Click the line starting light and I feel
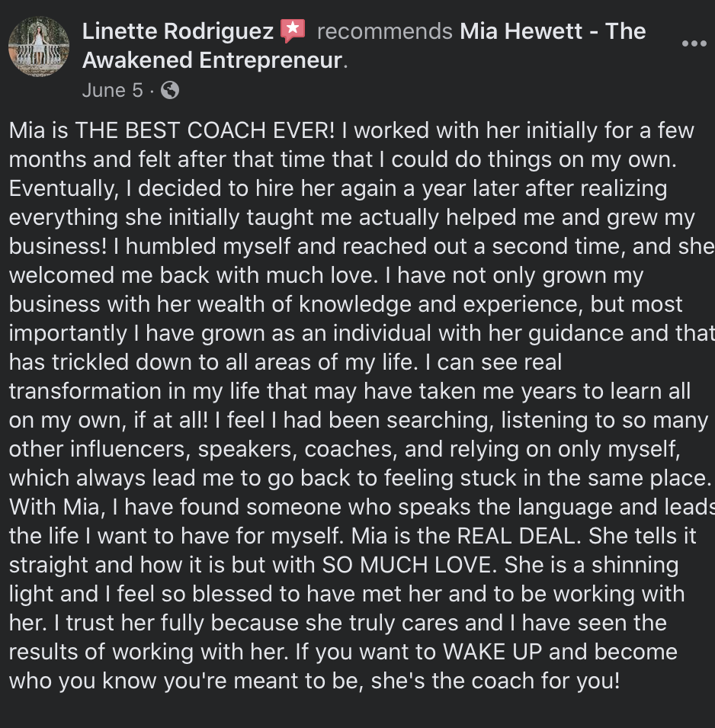Screen dimensions: 715x728 point(347,595)
